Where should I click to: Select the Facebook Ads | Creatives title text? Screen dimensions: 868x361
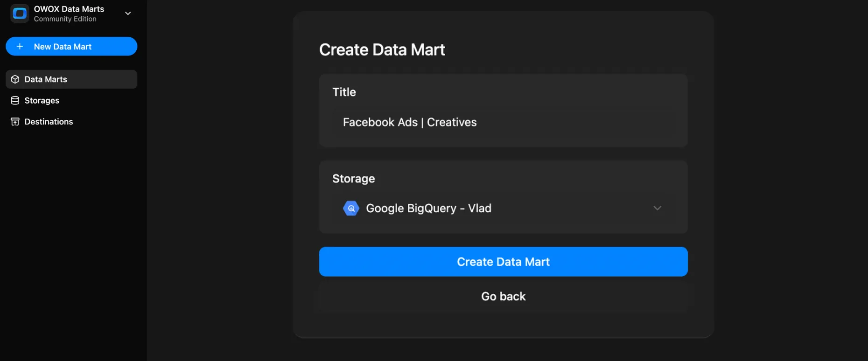409,122
